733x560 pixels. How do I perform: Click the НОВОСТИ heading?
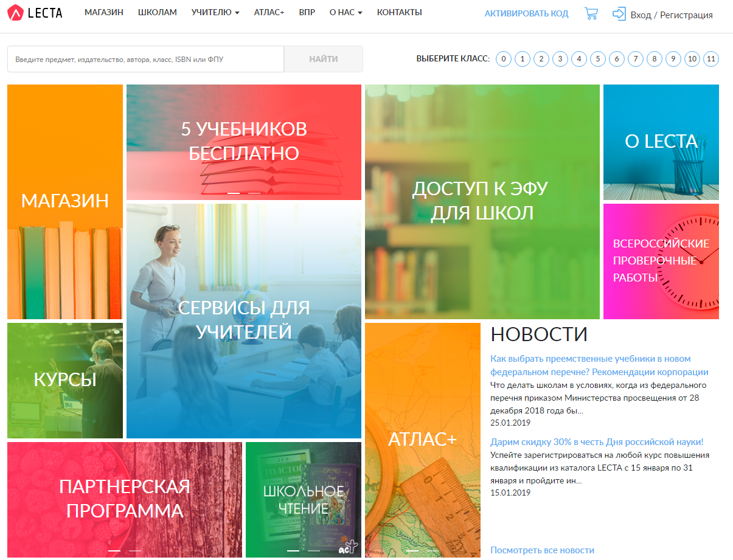(x=539, y=334)
